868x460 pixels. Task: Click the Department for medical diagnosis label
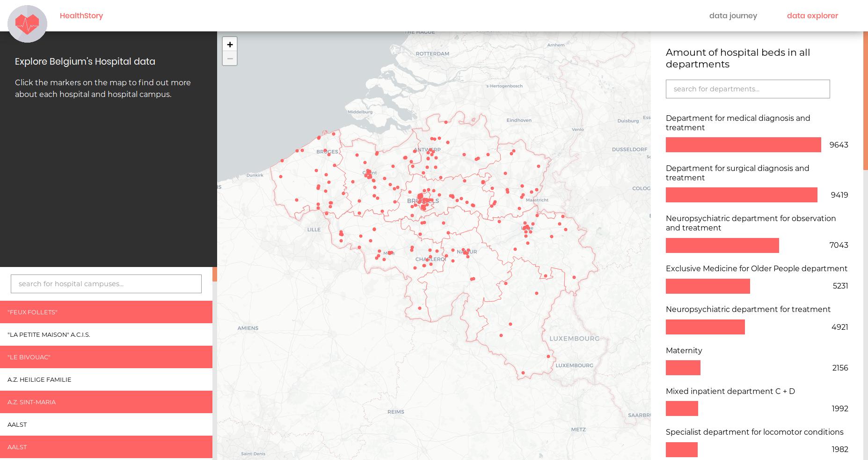tap(738, 123)
